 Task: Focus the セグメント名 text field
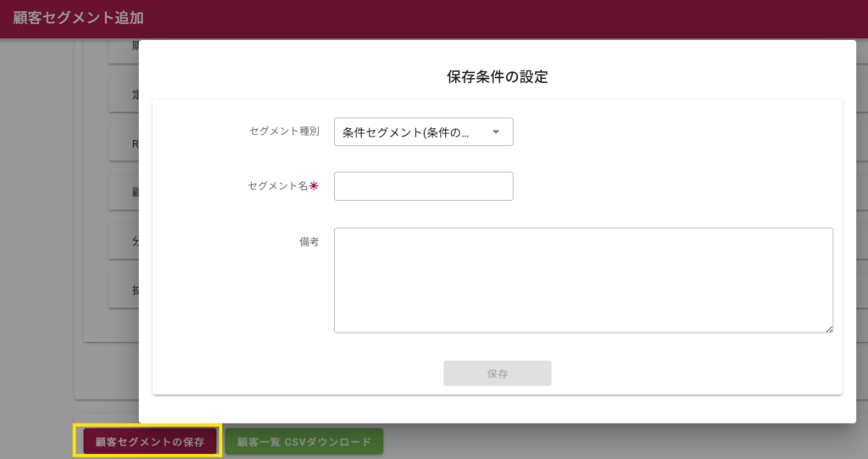pyautogui.click(x=423, y=187)
